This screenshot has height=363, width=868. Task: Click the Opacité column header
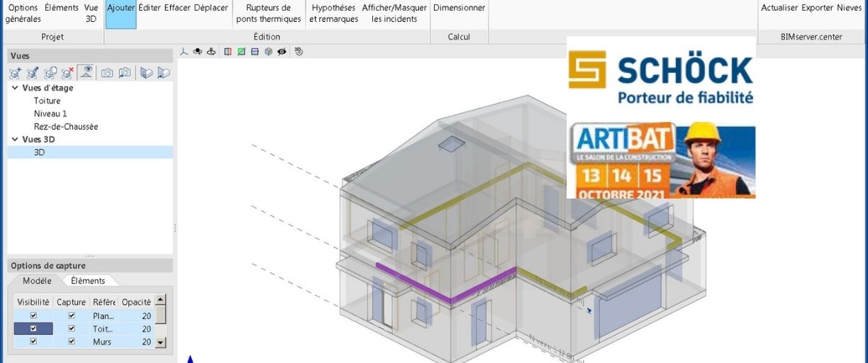point(135,302)
